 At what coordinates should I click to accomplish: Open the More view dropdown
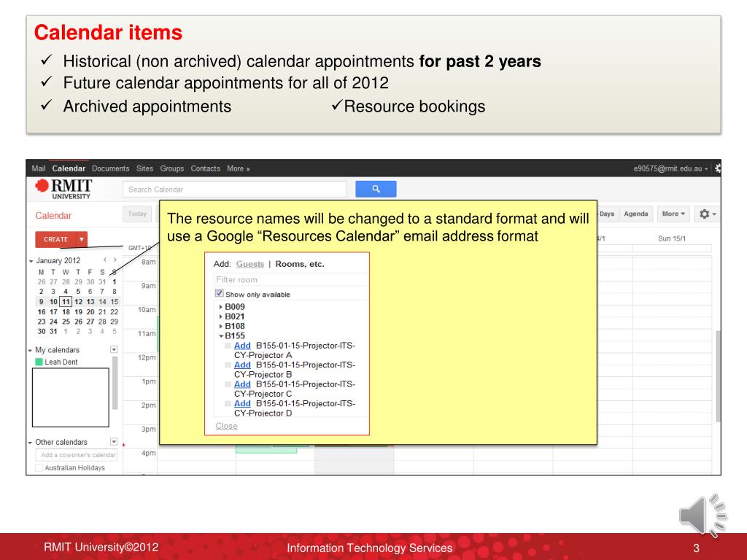(673, 214)
